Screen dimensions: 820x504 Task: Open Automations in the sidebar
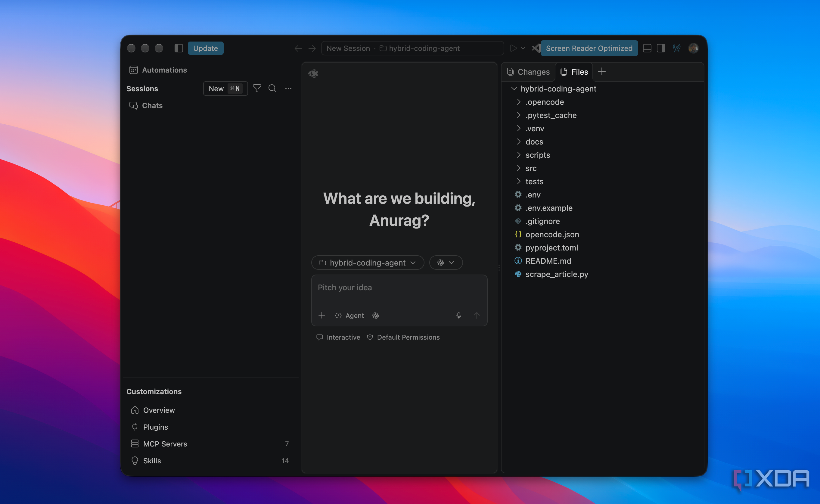158,70
